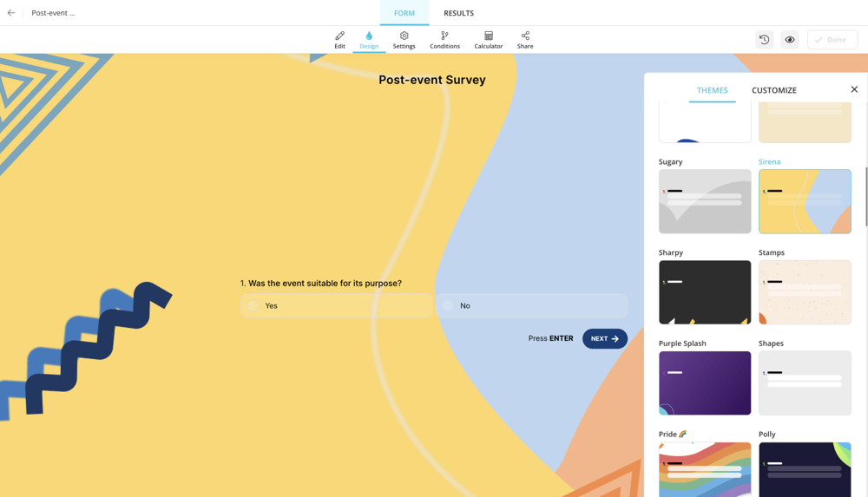The width and height of the screenshot is (868, 497).
Task: Choose the Purple Splash theme
Action: point(705,383)
